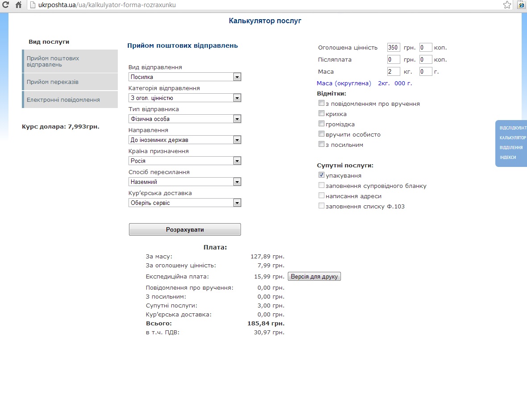
Task: Click the Курс долара: 7,993грн. text
Action: pyautogui.click(x=61, y=127)
